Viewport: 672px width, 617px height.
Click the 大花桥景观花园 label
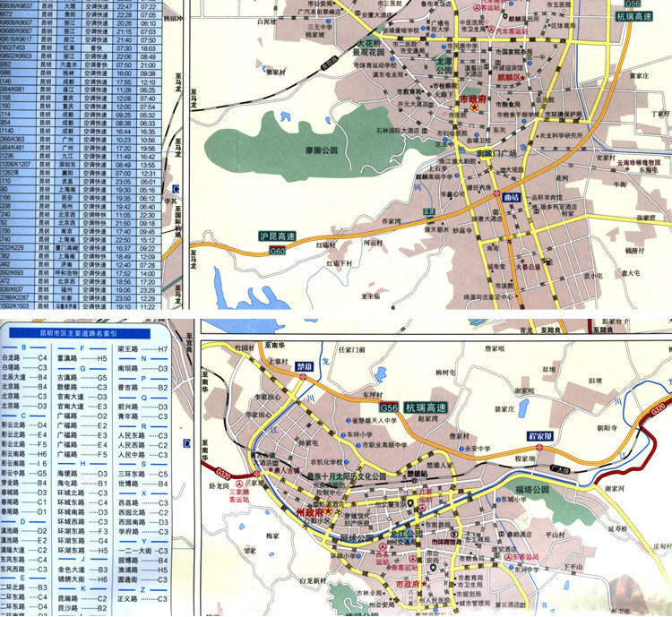point(368,47)
